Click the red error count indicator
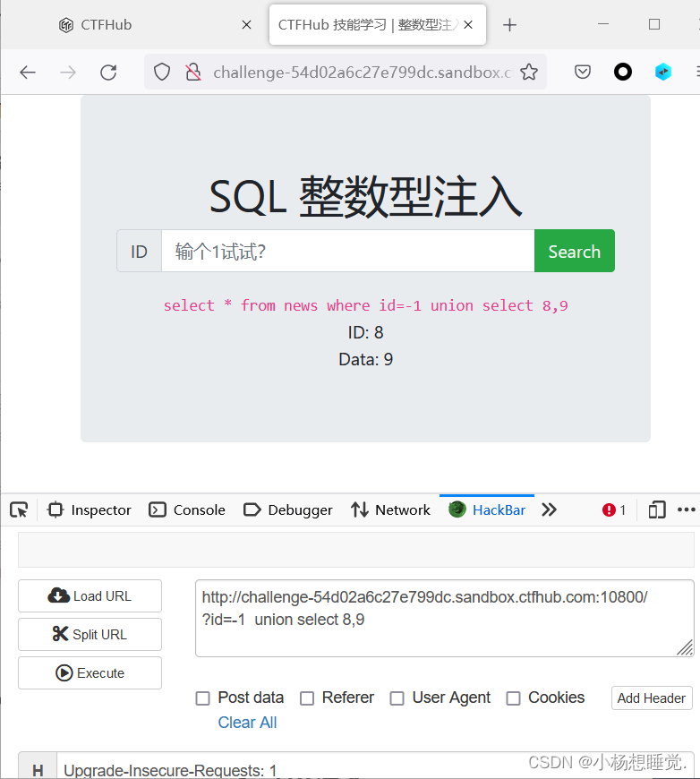700x779 pixels. click(614, 510)
